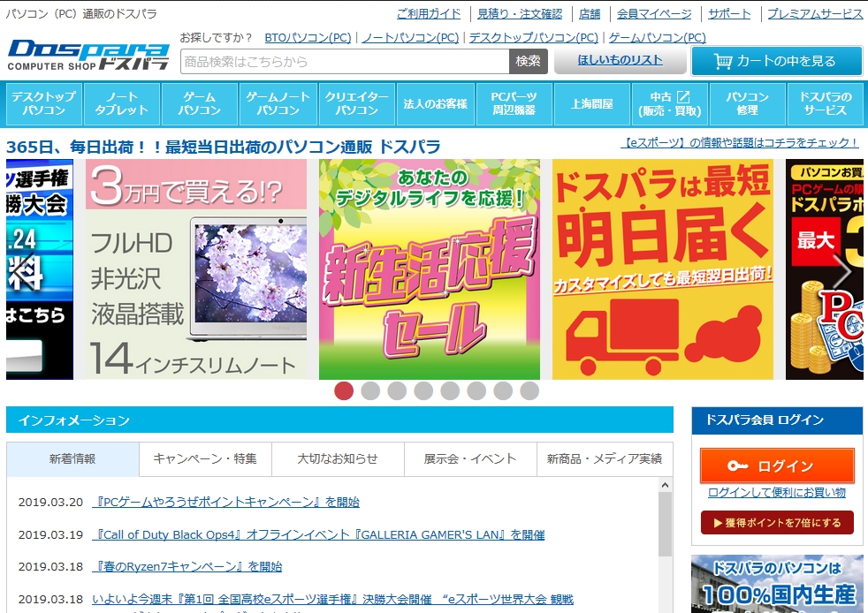868x613 pixels.
Task: Open partially visible eスポーツ選手権 banner
Action: point(39,269)
